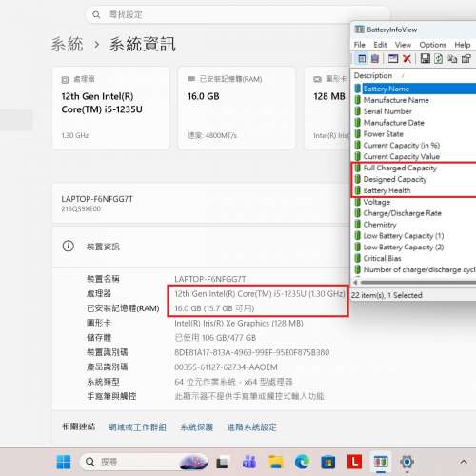Click the Copy toolbar icon in BatteryInfoView
The height and width of the screenshot is (476, 476).
click(452, 59)
